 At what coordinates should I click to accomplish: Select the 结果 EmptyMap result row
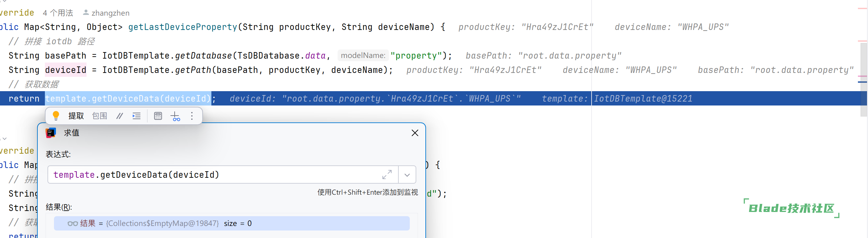click(x=232, y=223)
